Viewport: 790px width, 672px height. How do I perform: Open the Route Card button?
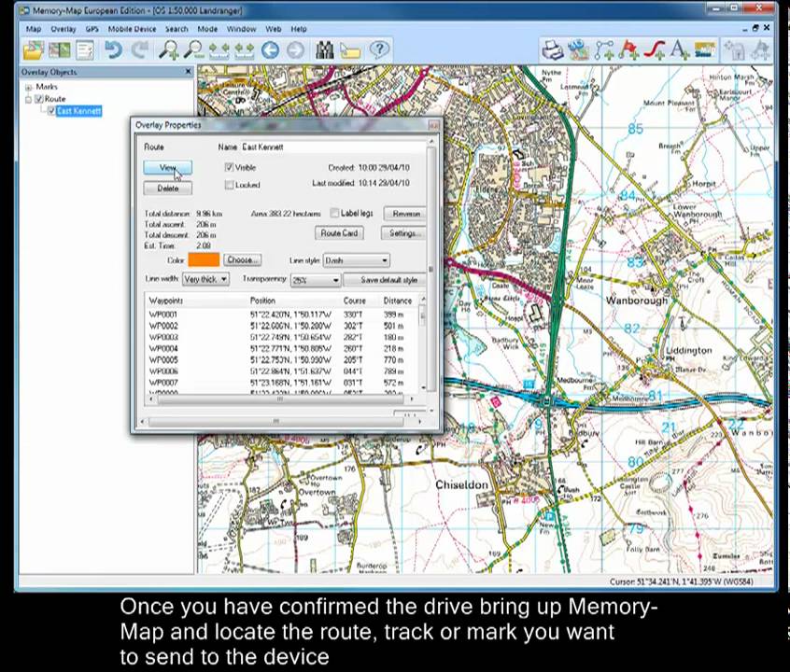339,233
